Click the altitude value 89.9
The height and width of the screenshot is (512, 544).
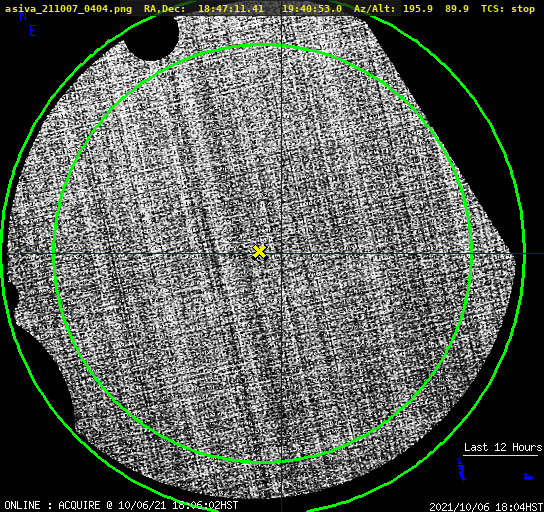tap(457, 9)
